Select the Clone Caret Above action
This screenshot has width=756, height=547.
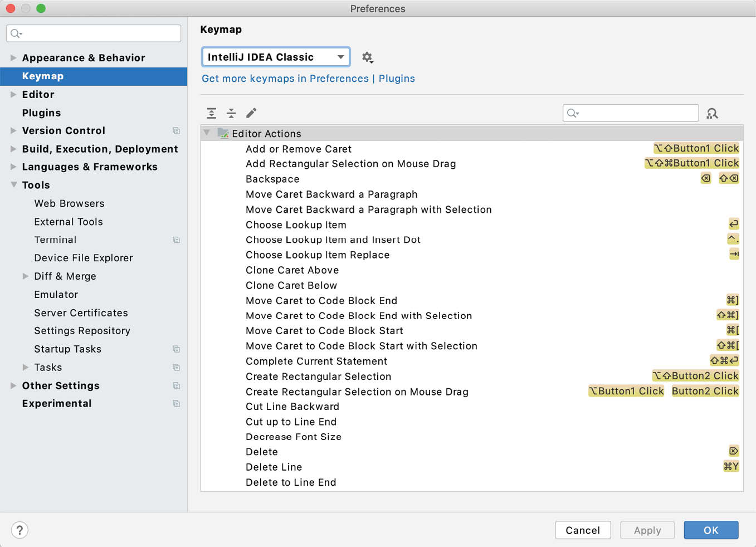coord(472,270)
